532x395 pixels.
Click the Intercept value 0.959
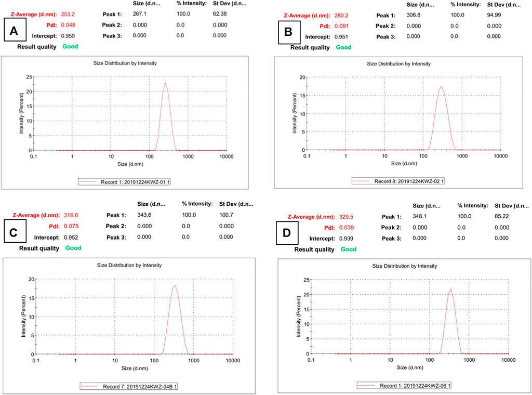[68, 36]
